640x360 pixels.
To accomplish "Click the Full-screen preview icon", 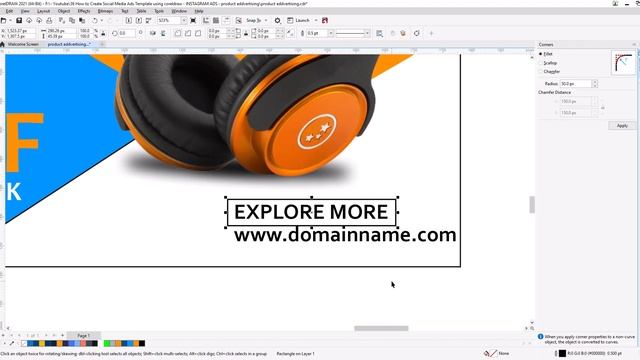I will [x=193, y=20].
